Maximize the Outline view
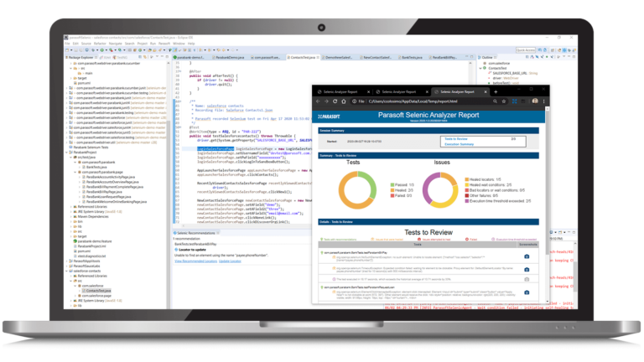Screen dimensions: 644x362 coord(574,57)
